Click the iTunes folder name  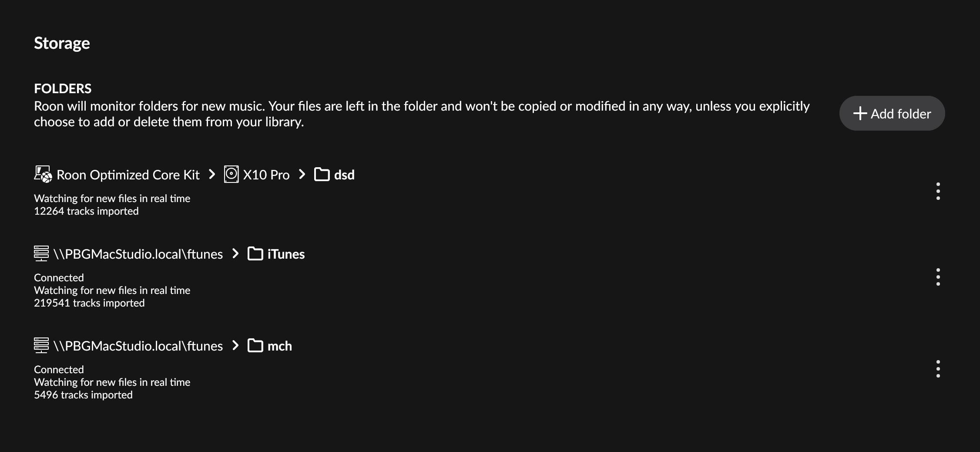coord(286,254)
